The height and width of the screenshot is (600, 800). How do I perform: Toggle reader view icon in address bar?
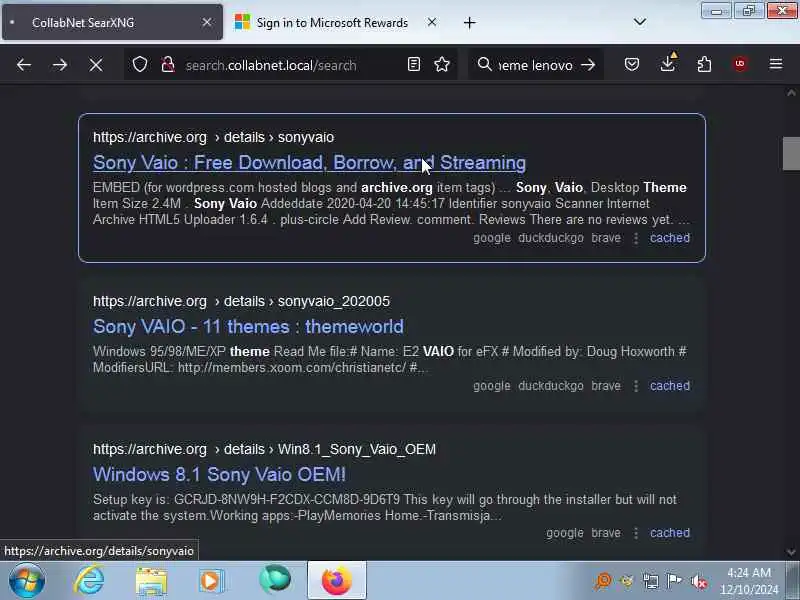pos(414,64)
